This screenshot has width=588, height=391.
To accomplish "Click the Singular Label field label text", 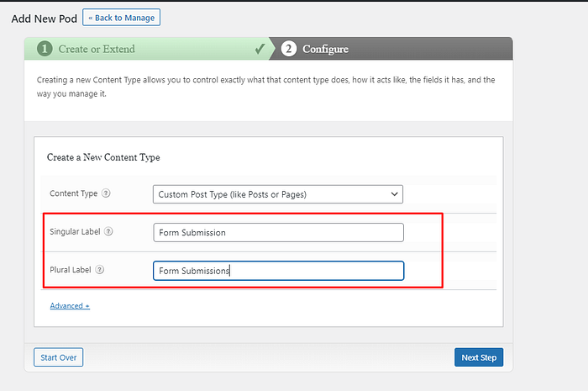I will (x=76, y=232).
